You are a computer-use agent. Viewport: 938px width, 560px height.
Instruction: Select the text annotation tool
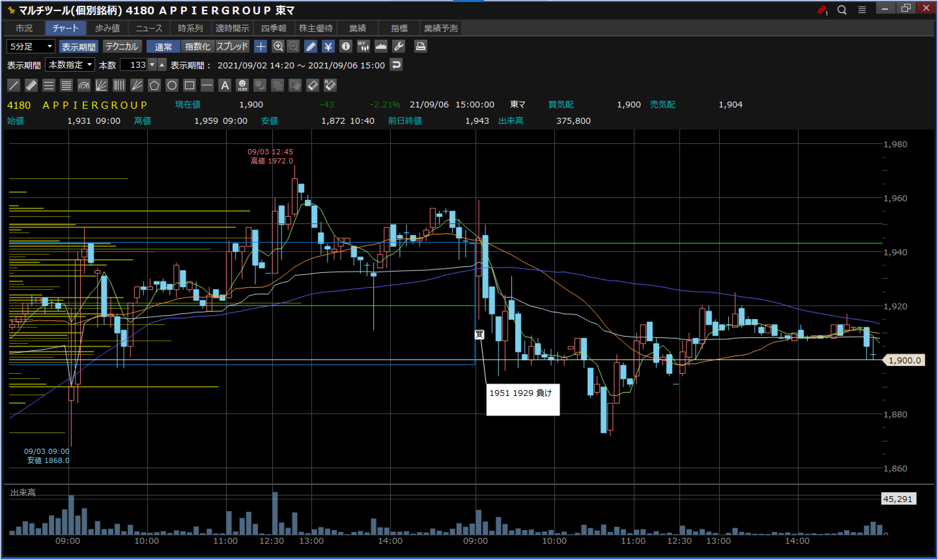point(225,85)
